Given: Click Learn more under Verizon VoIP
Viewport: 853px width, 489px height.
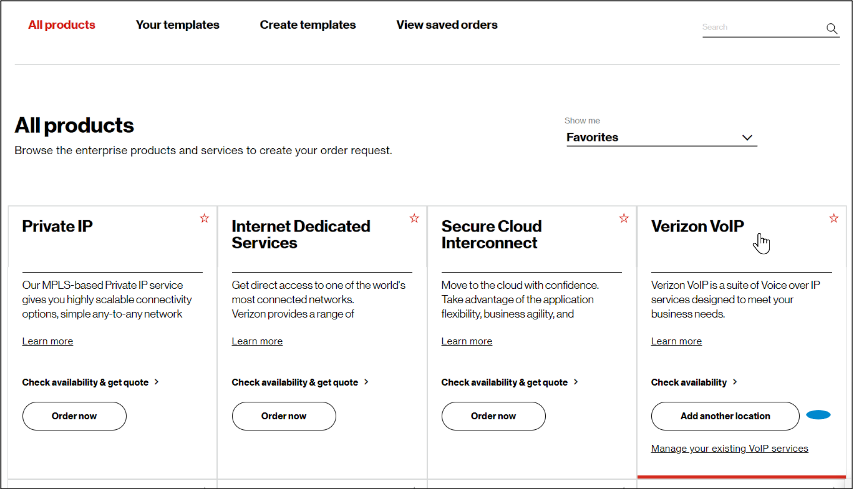Looking at the screenshot, I should point(676,341).
